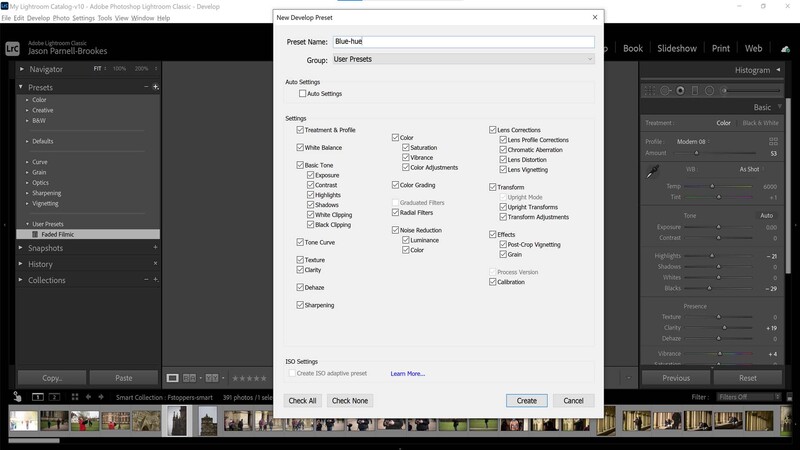Viewport: 800px width, 450px height.
Task: Expand the Navigator panel
Action: tap(21, 69)
